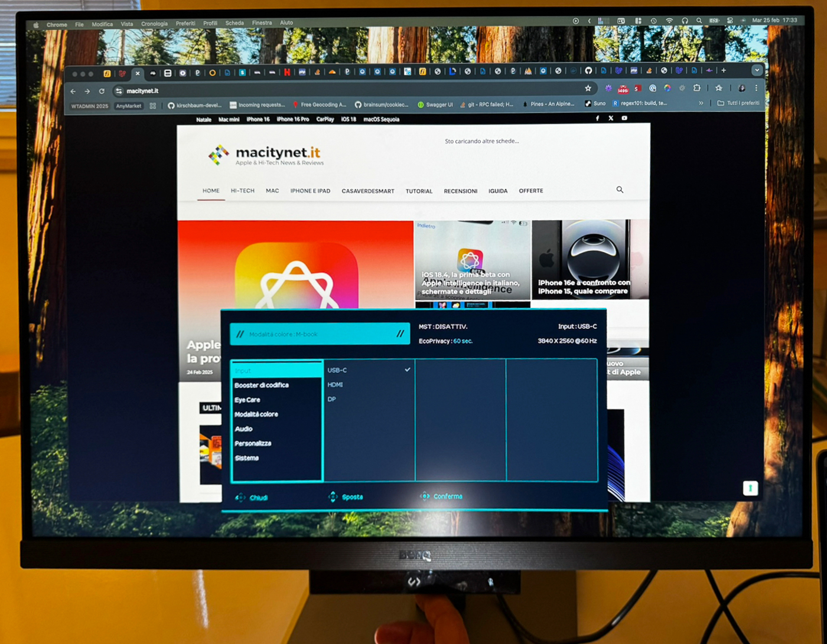Open the Vista menu
Viewport: 827px width, 644px height.
(x=127, y=24)
